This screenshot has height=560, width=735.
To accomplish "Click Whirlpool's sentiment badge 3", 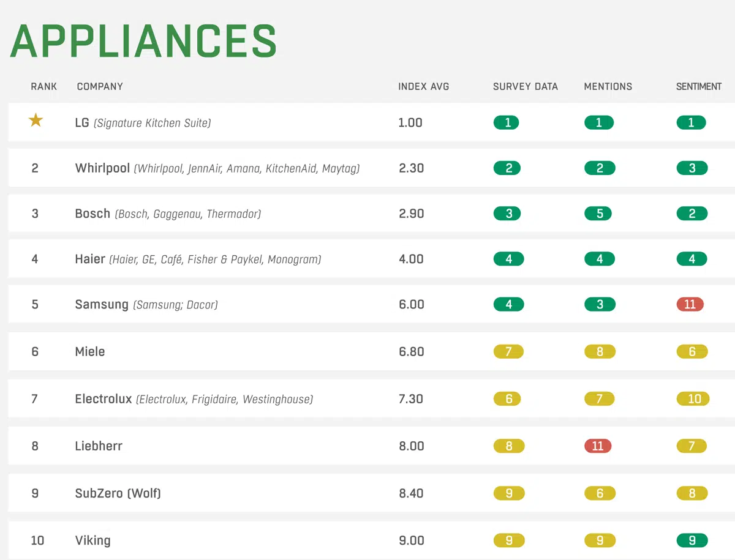I will 692,168.
